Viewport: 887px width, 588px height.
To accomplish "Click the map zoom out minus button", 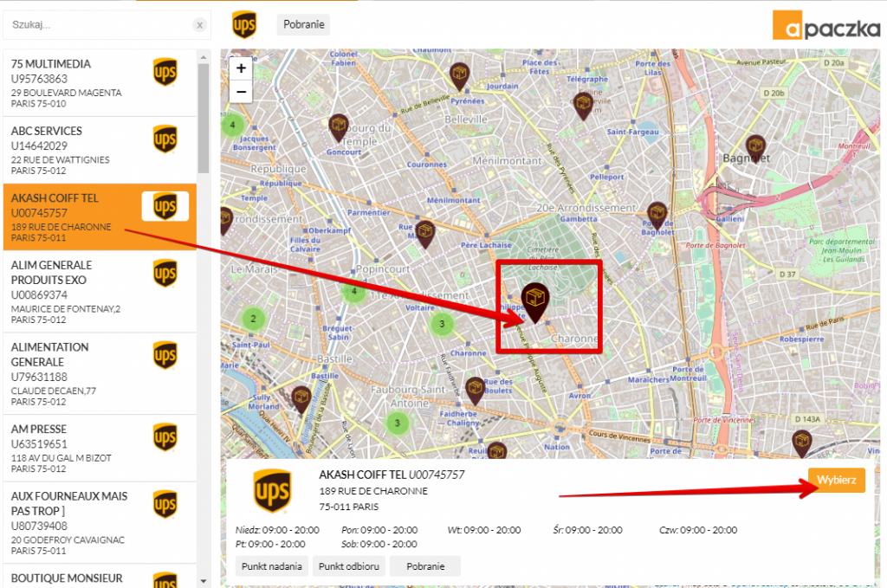I will point(241,91).
